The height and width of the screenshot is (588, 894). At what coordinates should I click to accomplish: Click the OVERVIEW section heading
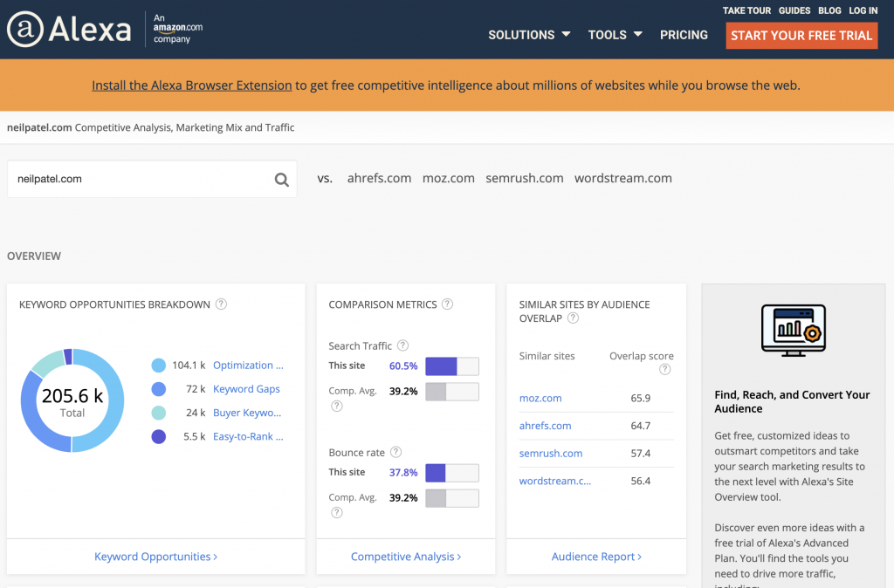point(34,256)
